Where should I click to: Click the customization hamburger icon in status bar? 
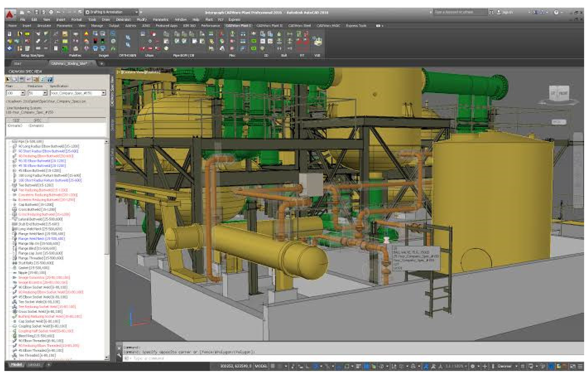580,366
